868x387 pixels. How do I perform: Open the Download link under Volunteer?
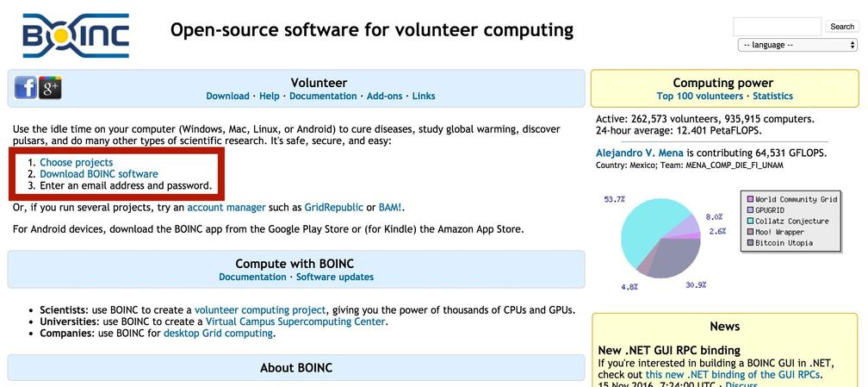pos(227,96)
